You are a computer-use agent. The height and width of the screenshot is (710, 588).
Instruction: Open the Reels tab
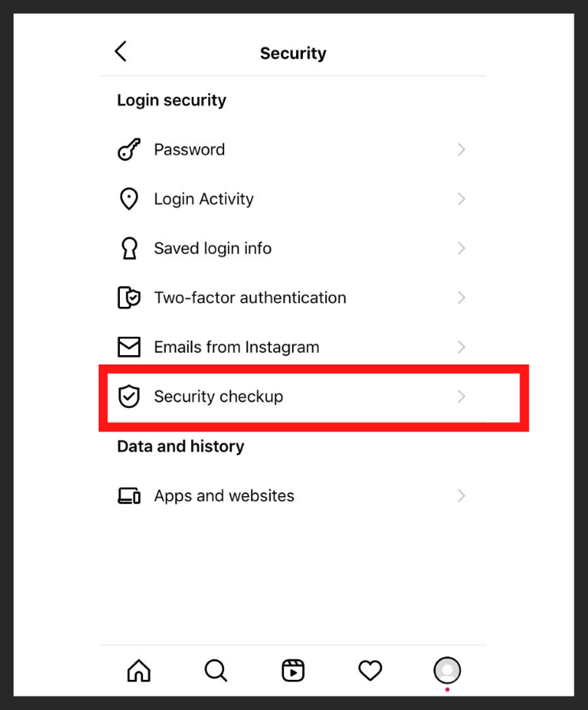[x=293, y=671]
